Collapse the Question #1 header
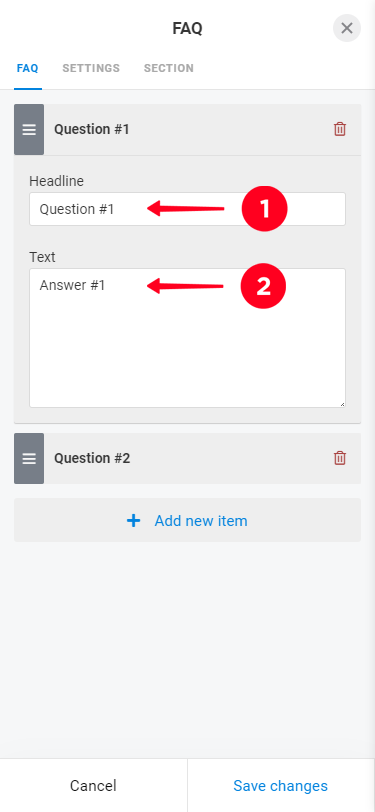This screenshot has height=812, width=375. 188,129
